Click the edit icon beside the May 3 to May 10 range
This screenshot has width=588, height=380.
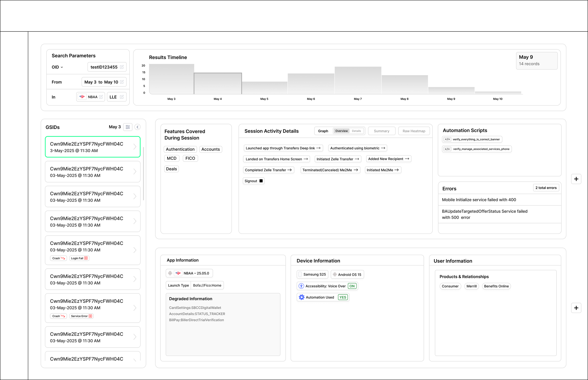tap(122, 82)
